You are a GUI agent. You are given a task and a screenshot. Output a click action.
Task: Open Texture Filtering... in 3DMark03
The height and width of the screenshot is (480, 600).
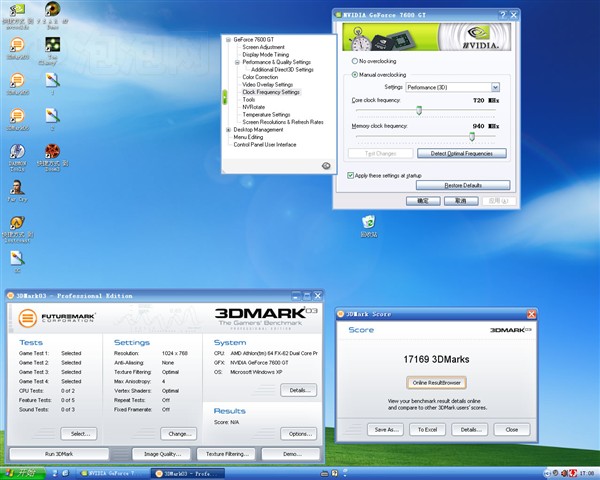[x=226, y=454]
